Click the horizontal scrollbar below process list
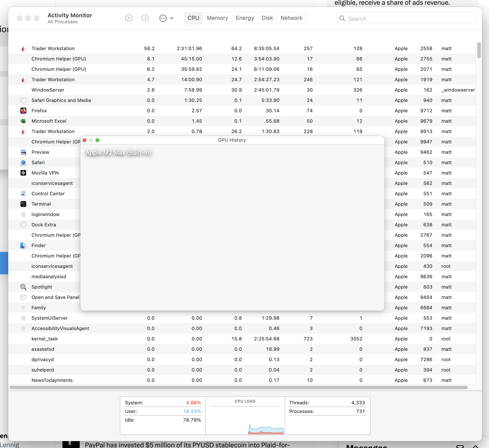The width and height of the screenshot is (489, 448). coord(238,387)
